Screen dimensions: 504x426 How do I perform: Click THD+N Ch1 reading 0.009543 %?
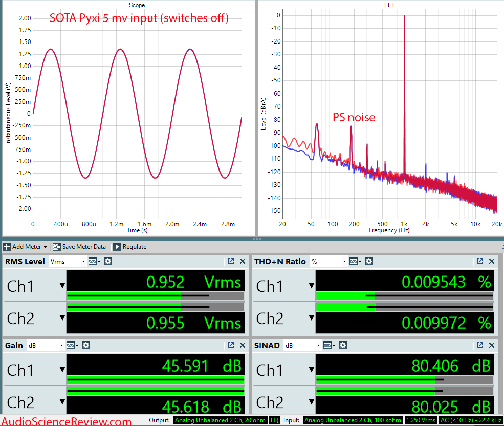point(446,282)
